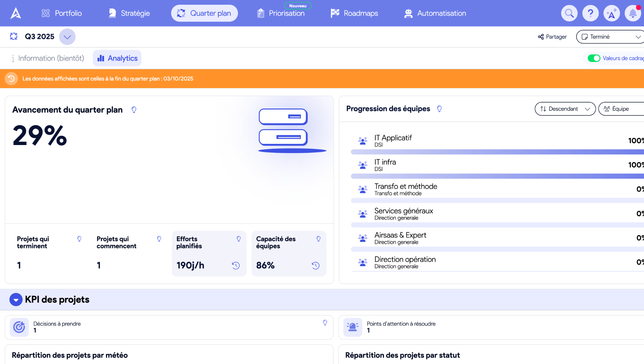Show history for Efforts planifiés
The height and width of the screenshot is (364, 644).
[236, 266]
